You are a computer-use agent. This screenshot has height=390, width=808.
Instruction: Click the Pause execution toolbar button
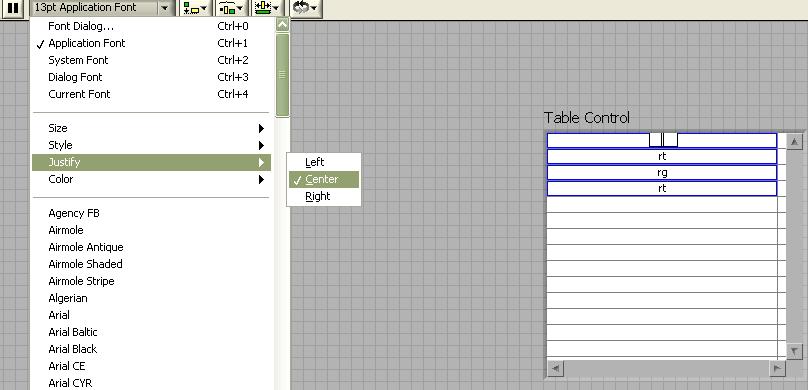click(x=12, y=8)
